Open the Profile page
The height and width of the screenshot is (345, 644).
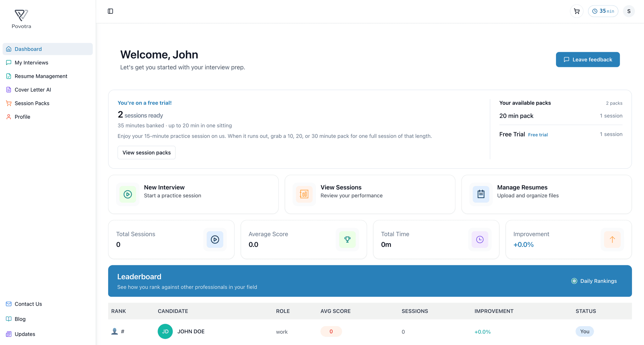[x=48, y=117]
